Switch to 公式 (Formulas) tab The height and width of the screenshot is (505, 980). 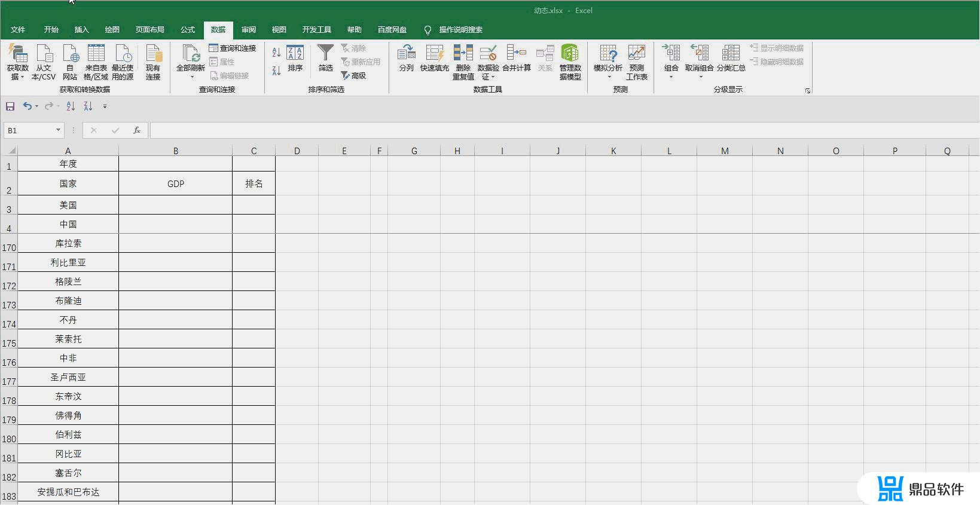click(188, 30)
